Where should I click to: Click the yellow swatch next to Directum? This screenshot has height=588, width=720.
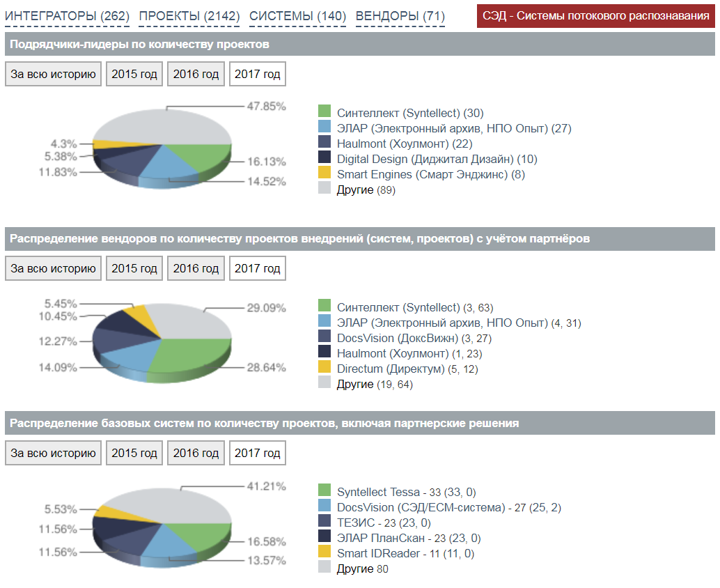(324, 367)
